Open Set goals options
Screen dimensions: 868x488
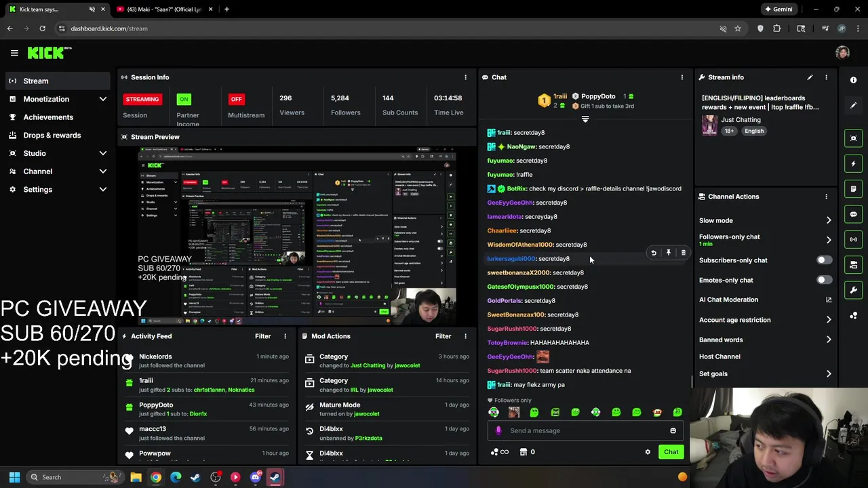766,373
